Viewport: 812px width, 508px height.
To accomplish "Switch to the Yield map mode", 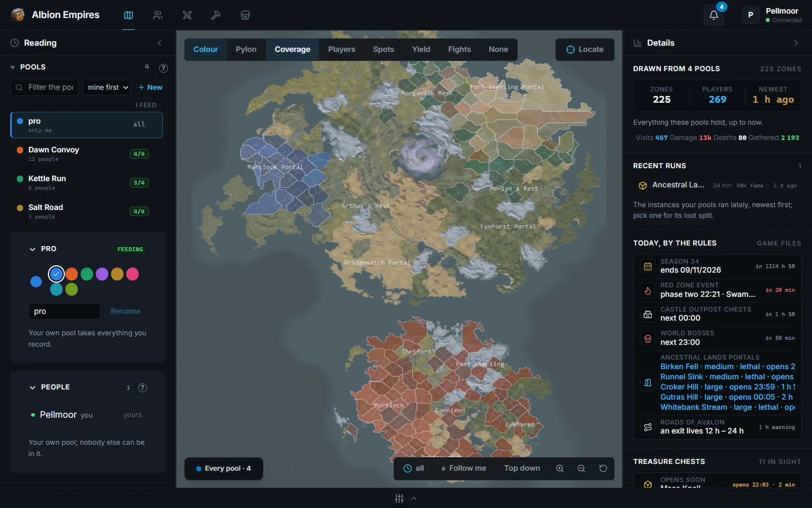I will point(421,50).
